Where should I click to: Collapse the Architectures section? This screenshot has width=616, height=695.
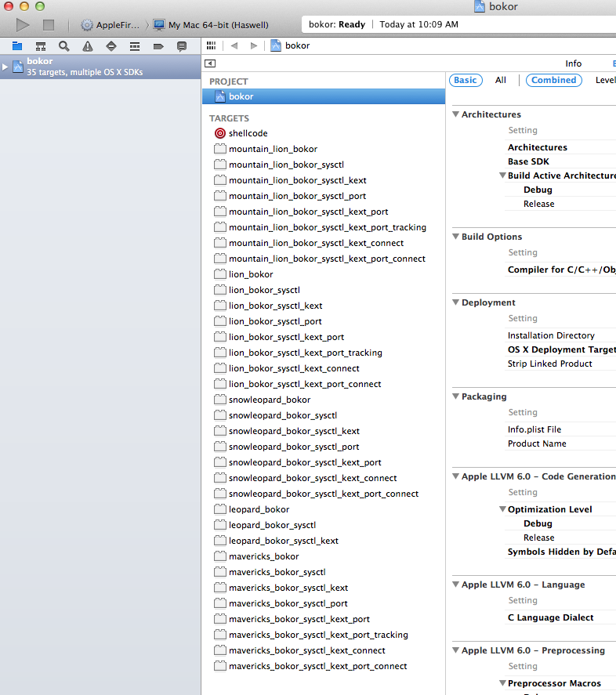(x=455, y=114)
